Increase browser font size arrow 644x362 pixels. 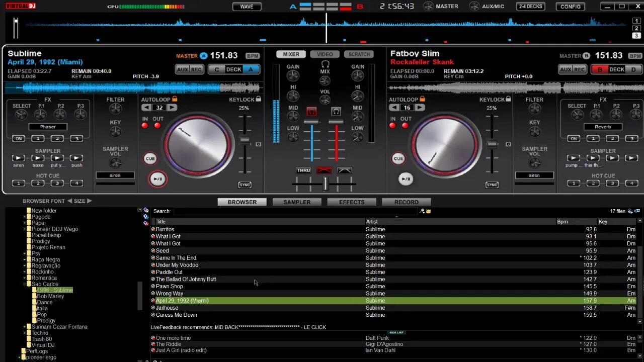tap(90, 201)
